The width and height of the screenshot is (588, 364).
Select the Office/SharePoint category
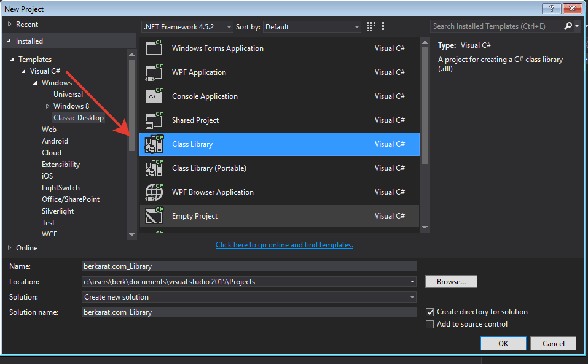pyautogui.click(x=71, y=199)
